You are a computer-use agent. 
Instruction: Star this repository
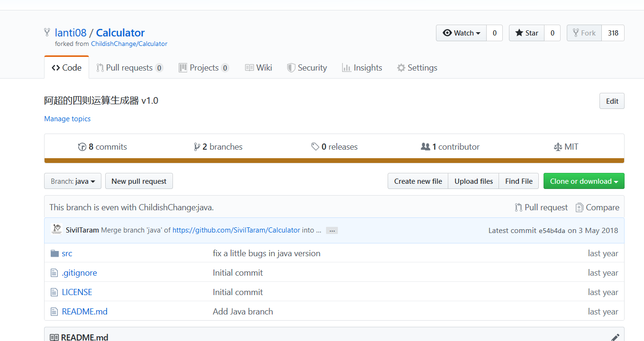pyautogui.click(x=527, y=33)
